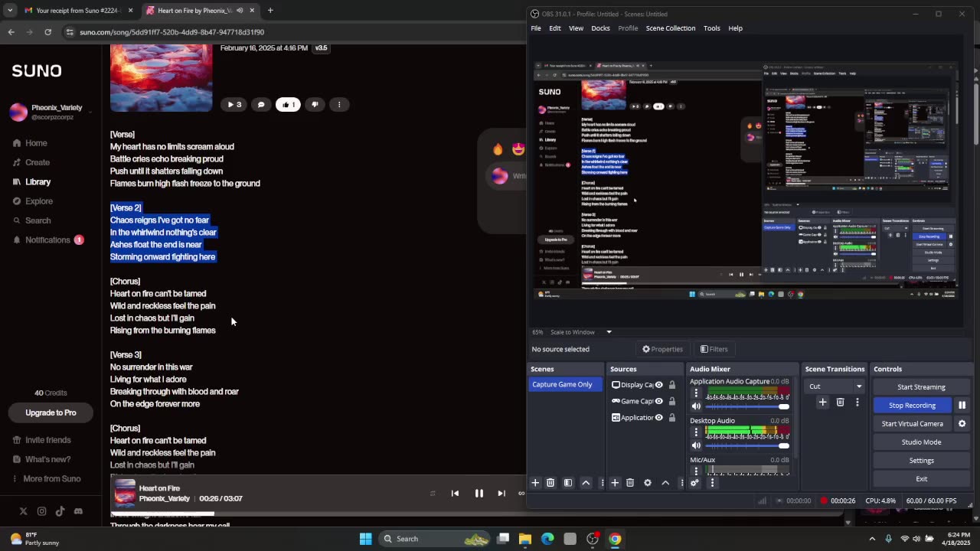Open the OBS Tools menu

[712, 28]
